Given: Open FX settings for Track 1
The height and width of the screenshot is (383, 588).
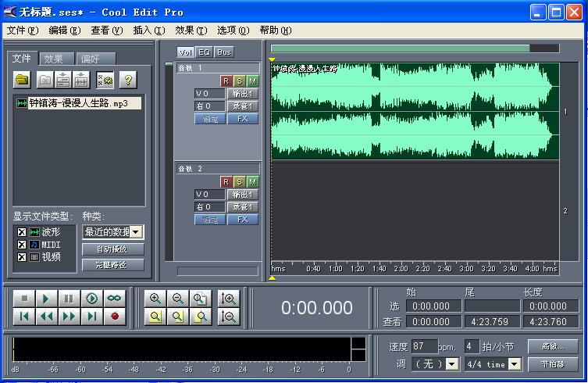Looking at the screenshot, I should click(x=243, y=119).
